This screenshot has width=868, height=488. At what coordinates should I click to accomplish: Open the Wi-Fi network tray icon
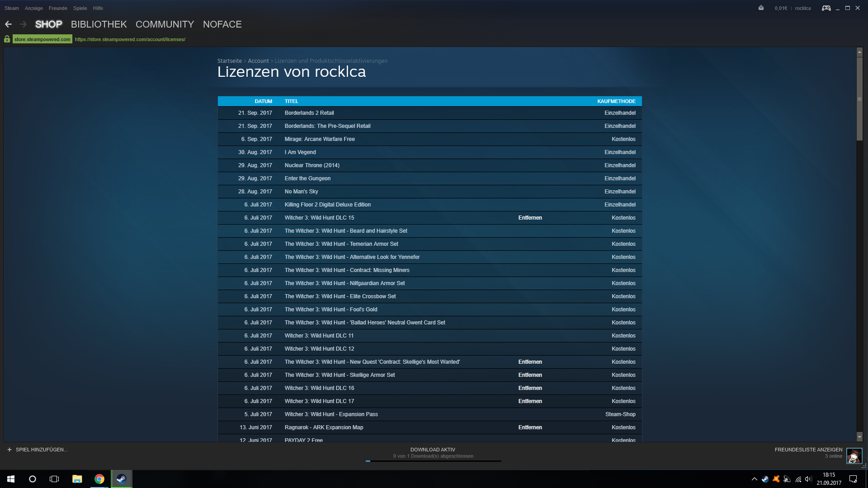pyautogui.click(x=798, y=479)
